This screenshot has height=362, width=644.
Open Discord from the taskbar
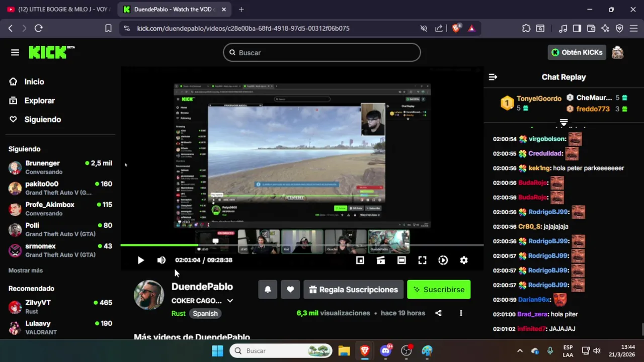pos(386,350)
